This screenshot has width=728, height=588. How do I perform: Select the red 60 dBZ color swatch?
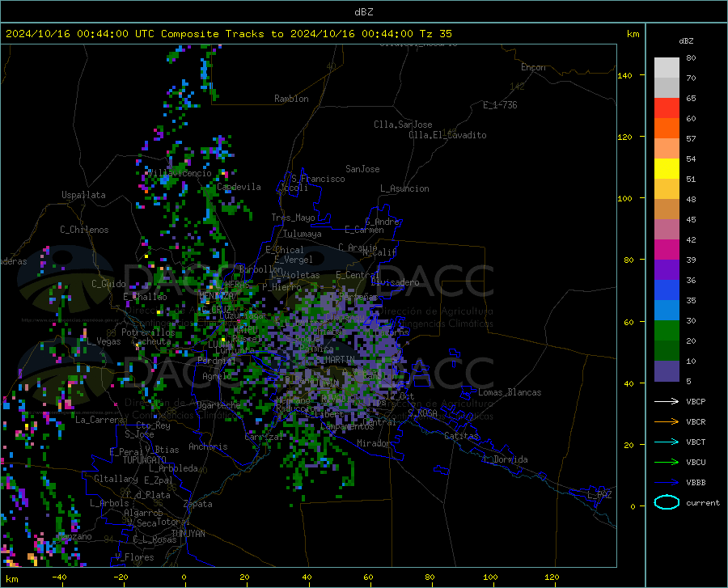pos(667,108)
